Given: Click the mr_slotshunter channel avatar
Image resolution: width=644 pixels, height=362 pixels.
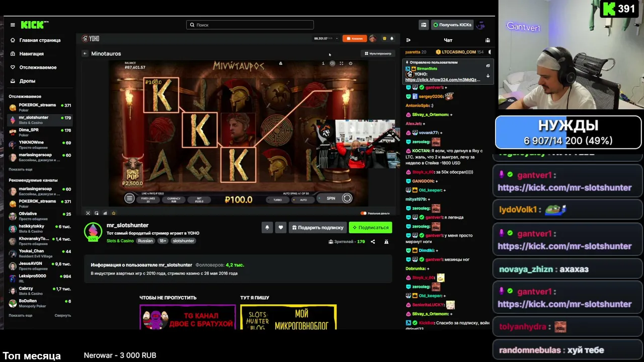Looking at the screenshot, I should point(93,232).
